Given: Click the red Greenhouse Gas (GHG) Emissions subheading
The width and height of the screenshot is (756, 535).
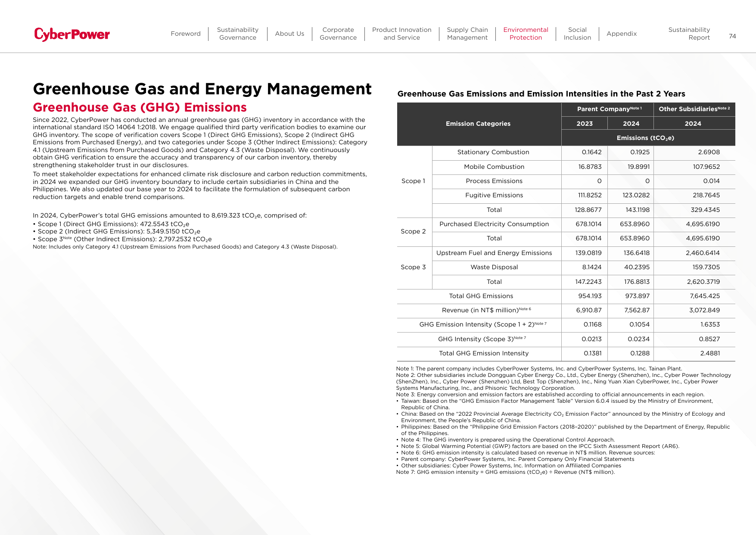Looking at the screenshot, I should point(140,107).
